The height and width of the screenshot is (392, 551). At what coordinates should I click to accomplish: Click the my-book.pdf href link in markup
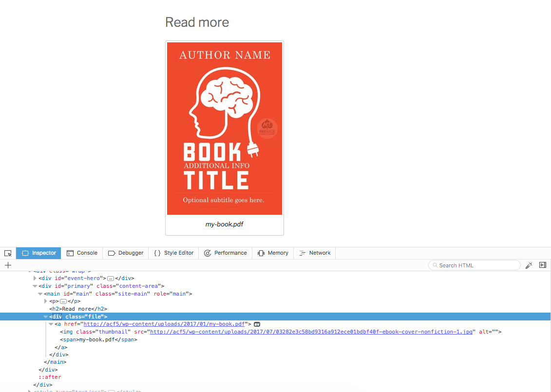[164, 324]
